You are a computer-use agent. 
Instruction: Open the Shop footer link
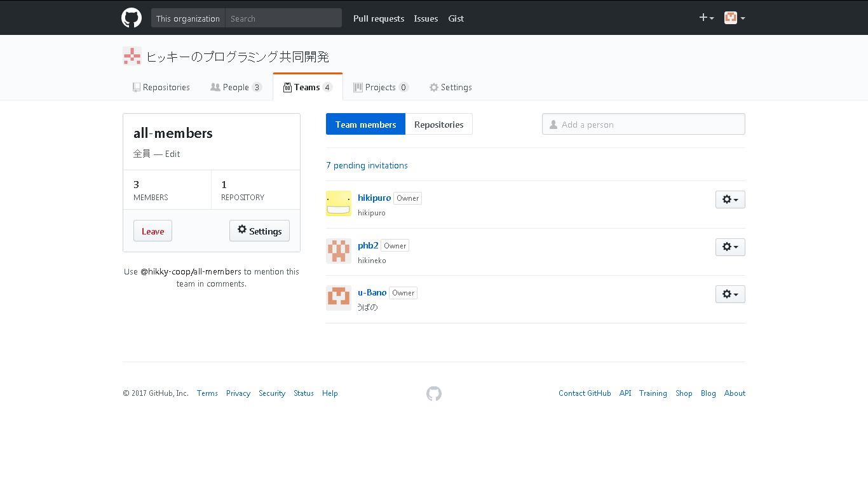point(684,393)
